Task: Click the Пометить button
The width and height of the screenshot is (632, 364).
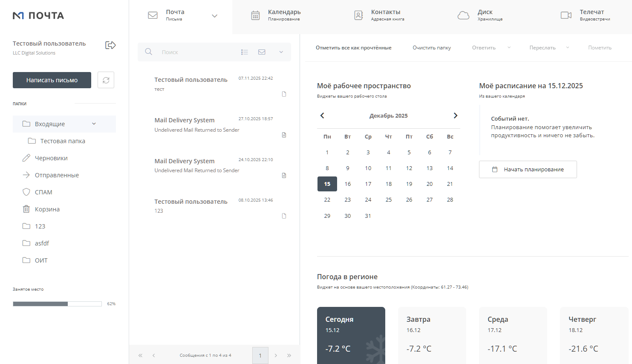Action: 600,48
